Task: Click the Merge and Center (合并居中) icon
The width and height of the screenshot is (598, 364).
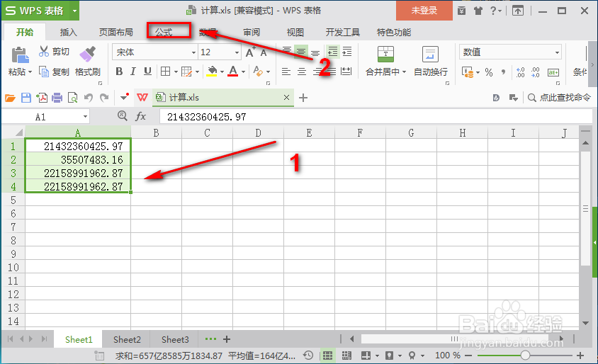Action: tap(385, 55)
